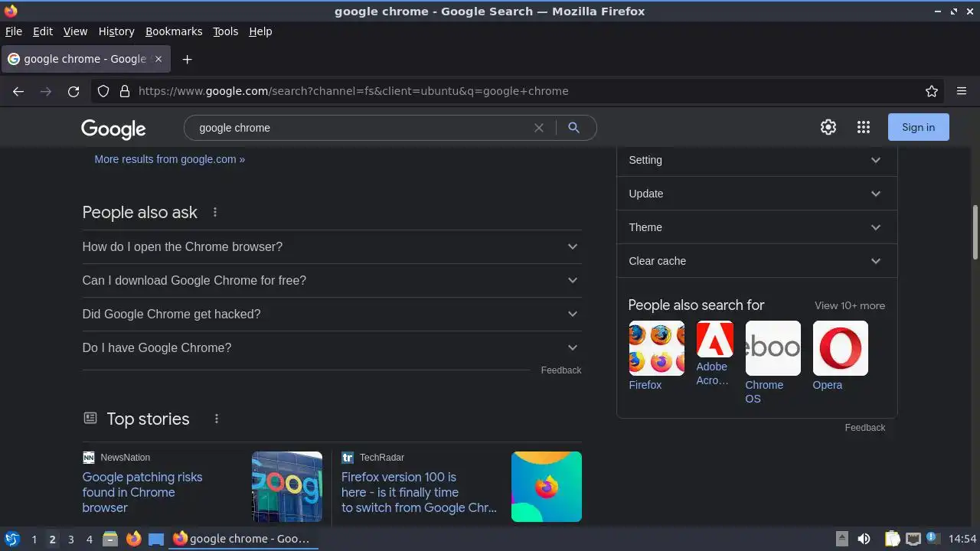Open the History menu
Image resolution: width=980 pixels, height=551 pixels.
116,31
